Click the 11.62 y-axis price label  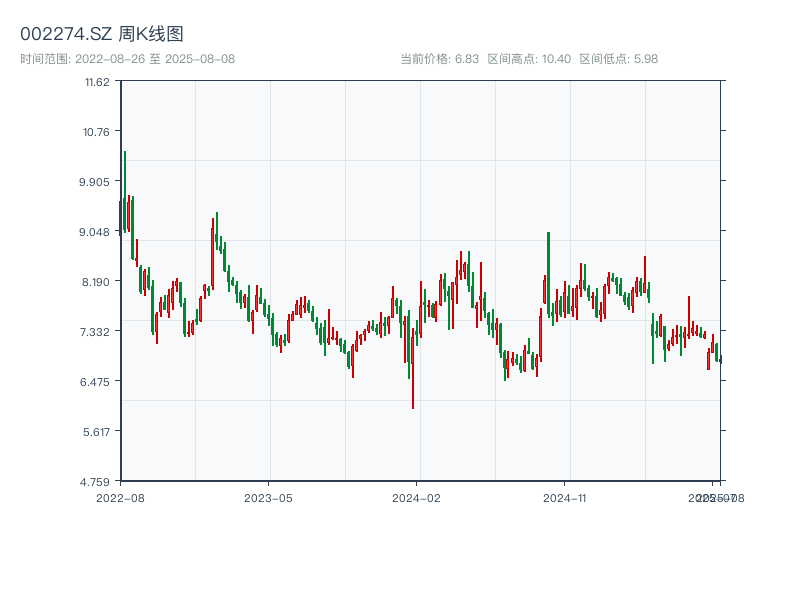97,81
